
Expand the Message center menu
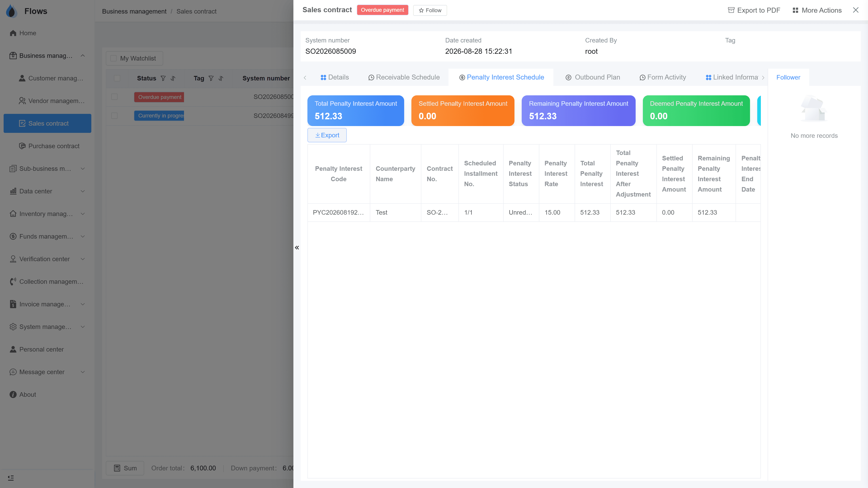coord(83,372)
